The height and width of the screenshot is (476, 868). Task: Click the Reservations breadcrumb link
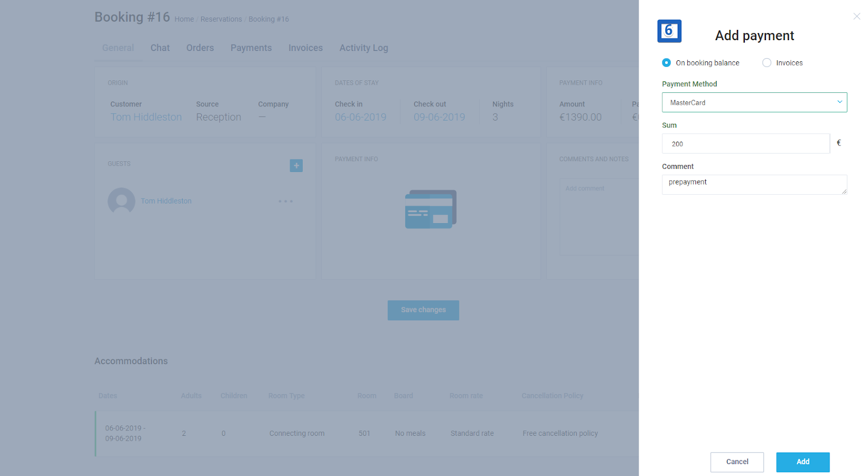(221, 20)
